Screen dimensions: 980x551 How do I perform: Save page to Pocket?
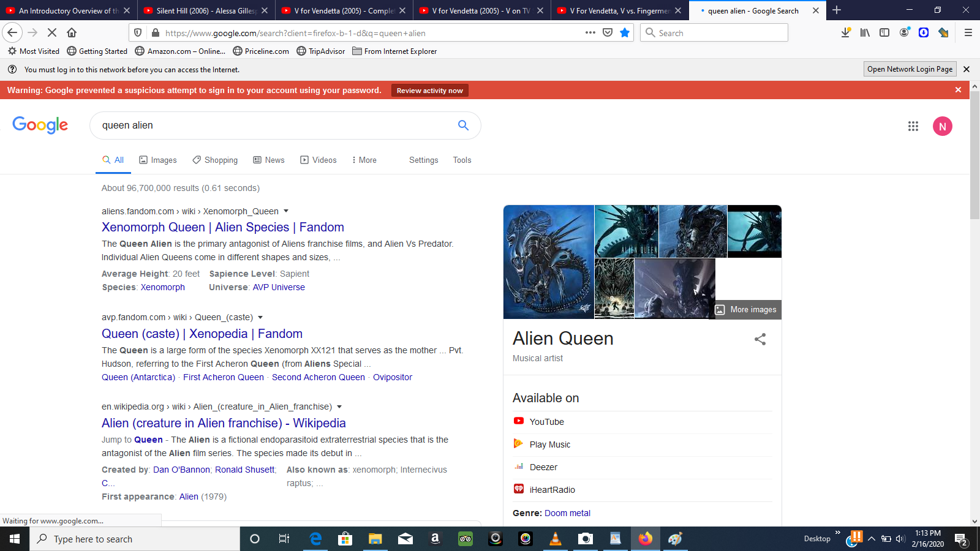pos(608,32)
